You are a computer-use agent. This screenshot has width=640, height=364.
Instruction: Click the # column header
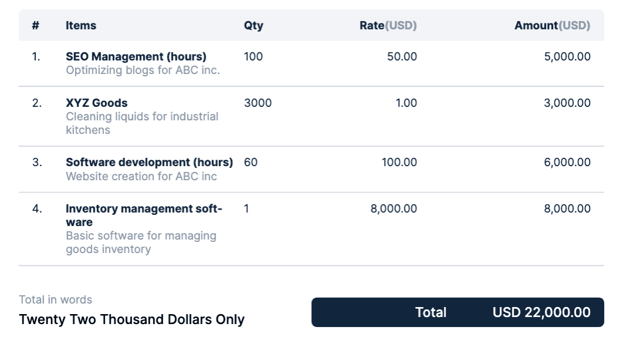[35, 25]
